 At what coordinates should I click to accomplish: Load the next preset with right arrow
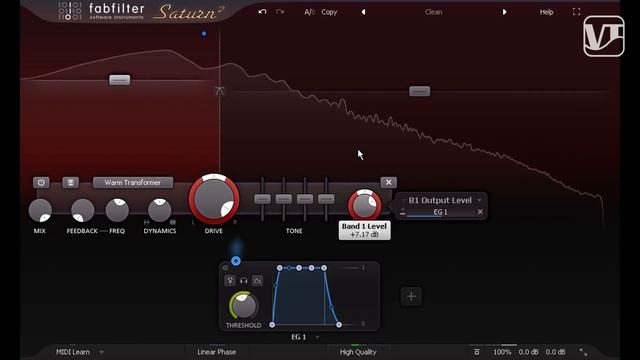click(x=504, y=12)
